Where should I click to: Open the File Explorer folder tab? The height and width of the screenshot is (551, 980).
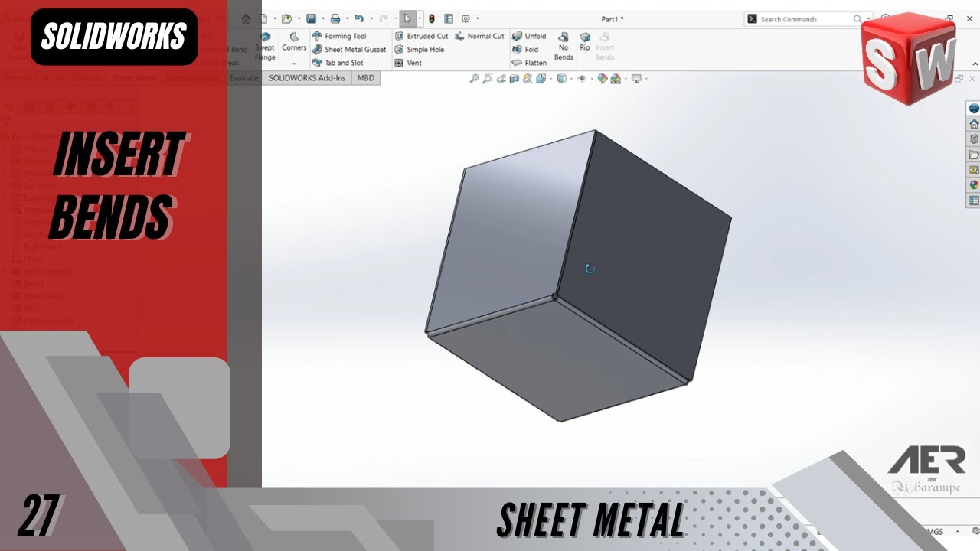pyautogui.click(x=974, y=155)
